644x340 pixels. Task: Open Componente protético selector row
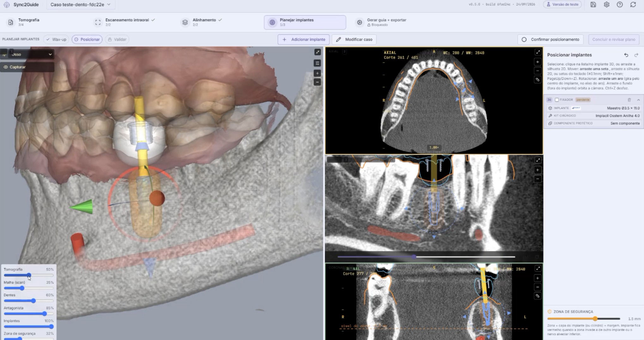click(593, 123)
